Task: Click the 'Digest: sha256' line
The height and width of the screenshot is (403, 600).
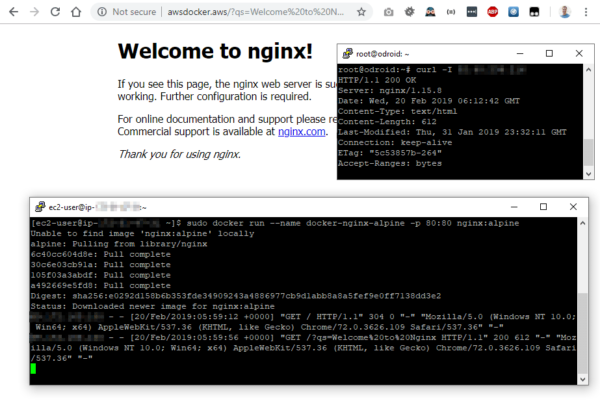Action: 236,296
